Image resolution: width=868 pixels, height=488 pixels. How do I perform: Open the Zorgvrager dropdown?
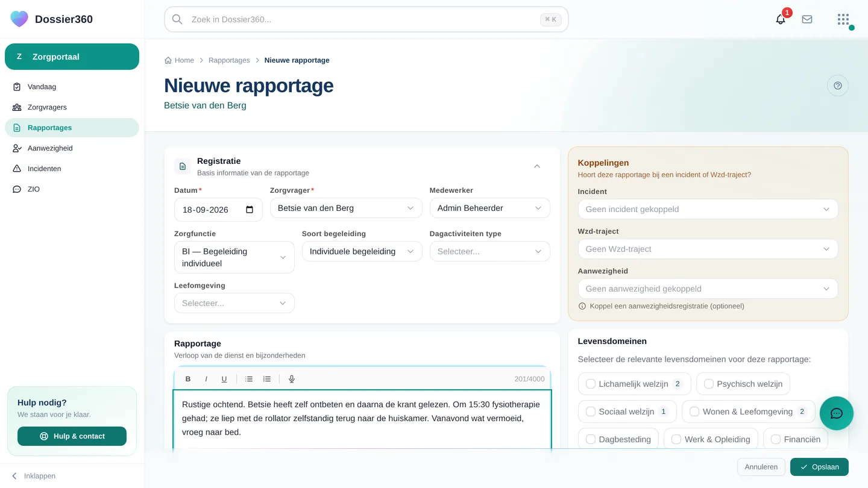coord(346,208)
